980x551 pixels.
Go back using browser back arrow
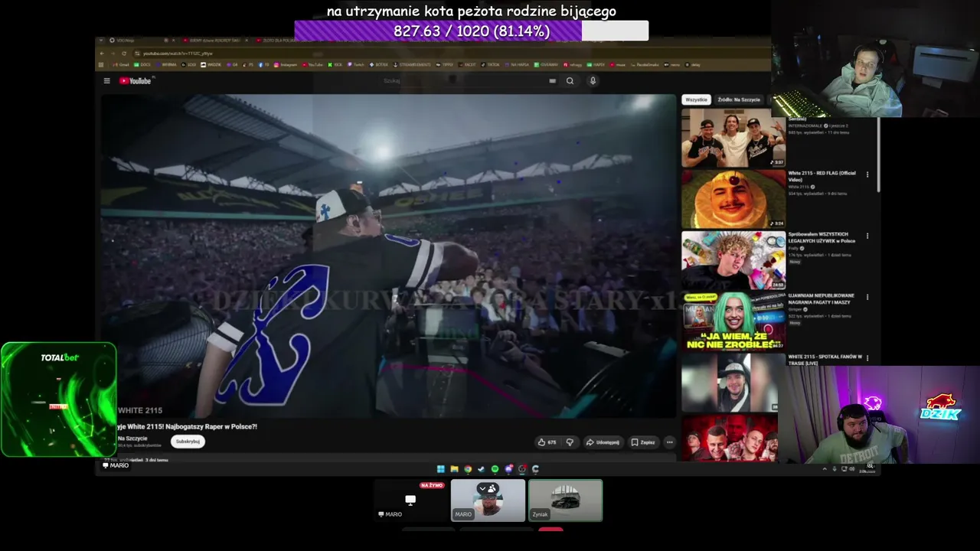pos(102,53)
